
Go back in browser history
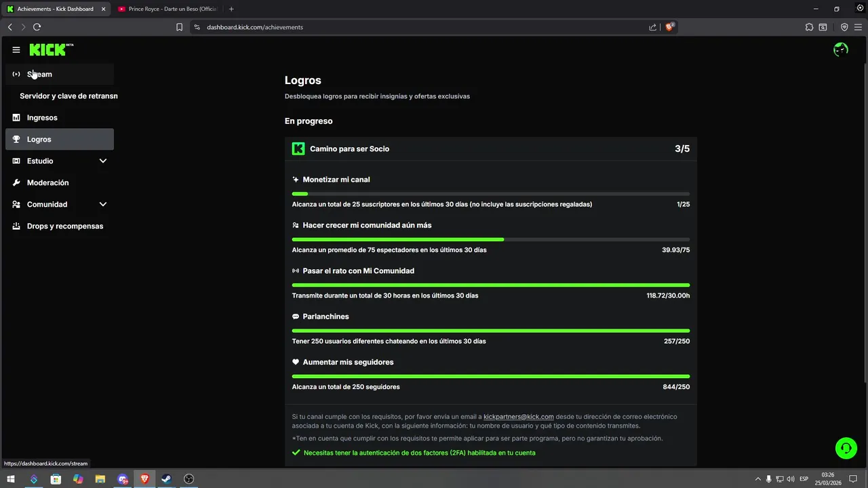pos(9,27)
